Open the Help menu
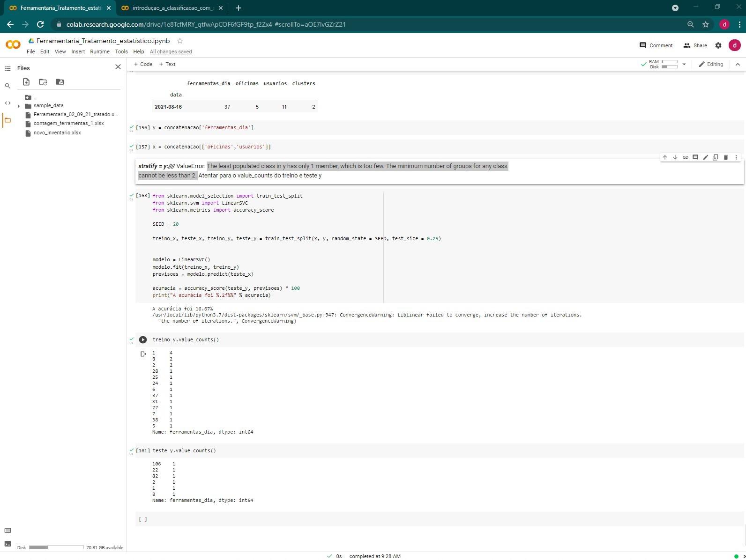The image size is (746, 560). (x=139, y=52)
